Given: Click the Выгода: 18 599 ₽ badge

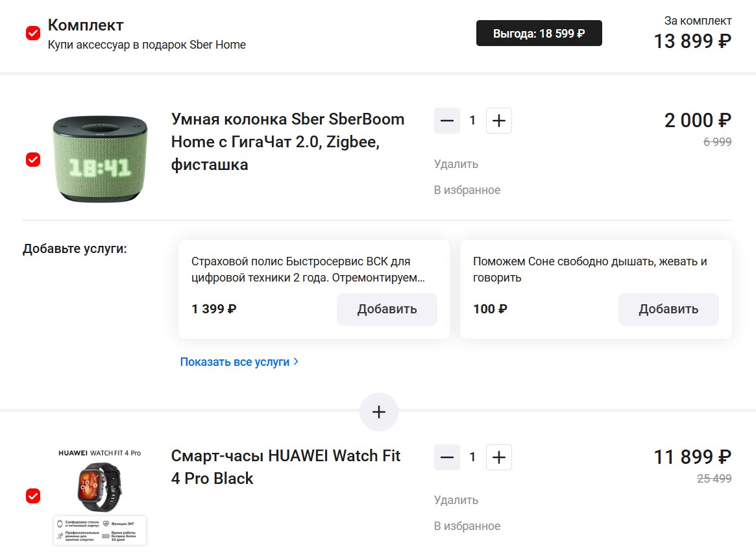Looking at the screenshot, I should (539, 33).
